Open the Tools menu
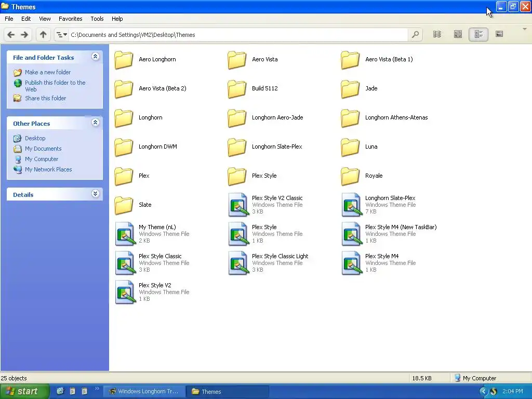This screenshot has height=399, width=532. point(97,19)
